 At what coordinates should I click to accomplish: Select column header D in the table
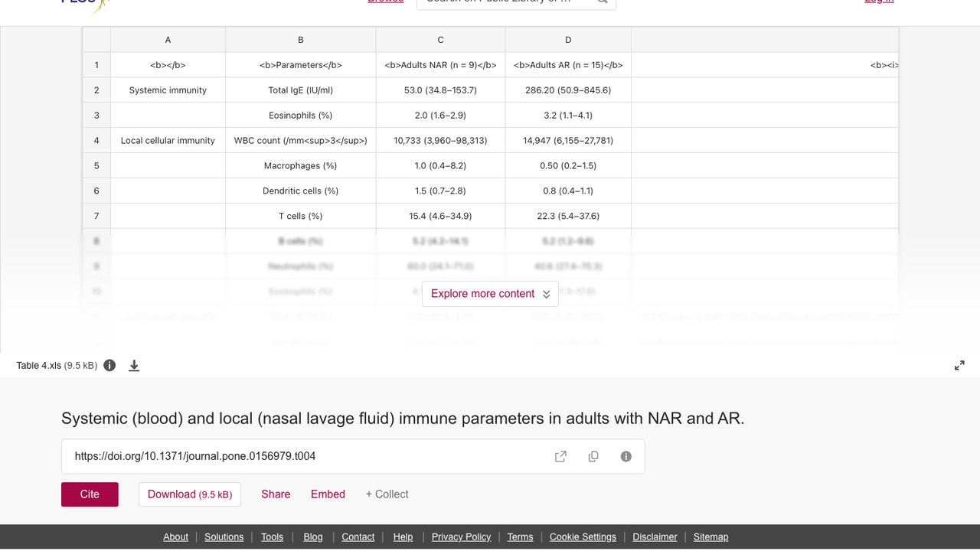(x=568, y=40)
